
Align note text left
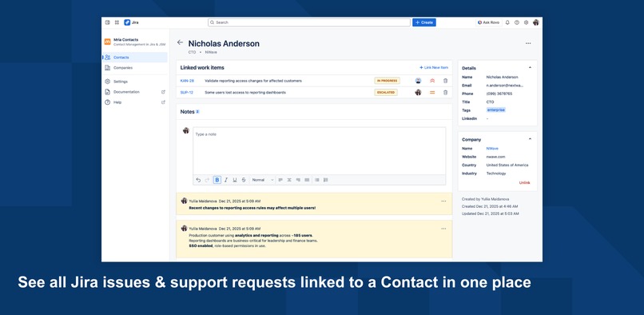[x=280, y=180]
